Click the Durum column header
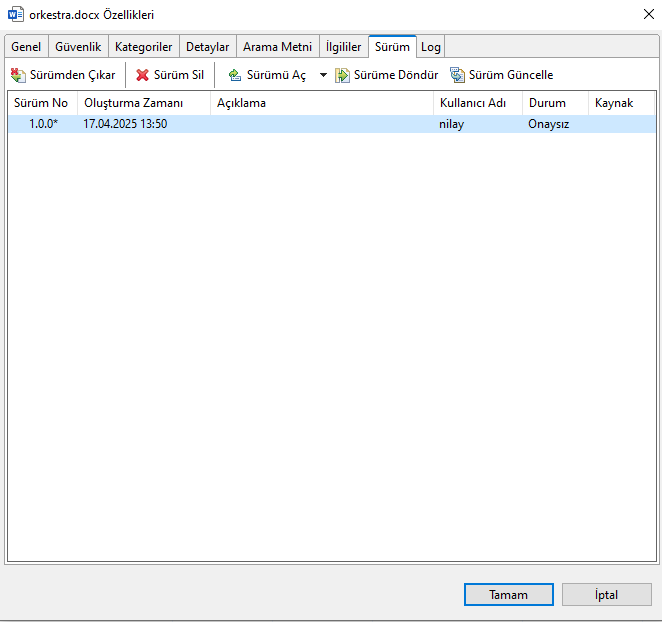Viewport: 662px width, 622px height. click(x=547, y=103)
